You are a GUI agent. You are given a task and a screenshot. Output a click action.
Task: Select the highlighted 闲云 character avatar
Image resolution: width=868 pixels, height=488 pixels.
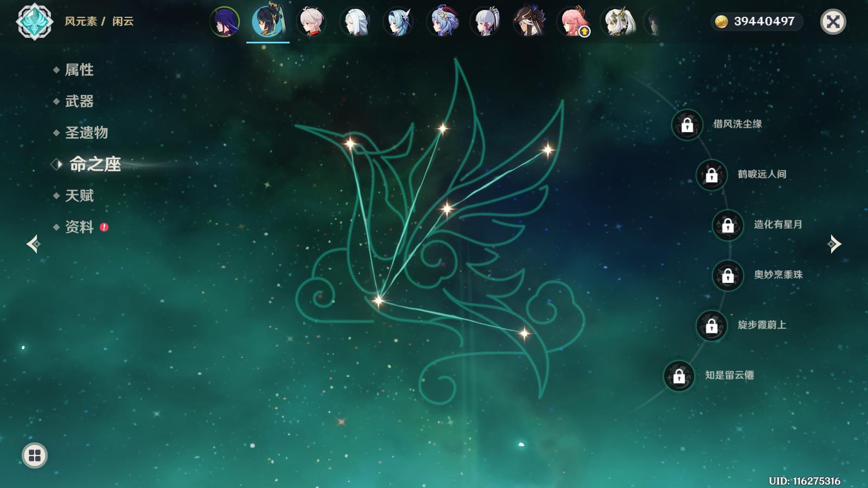point(267,22)
